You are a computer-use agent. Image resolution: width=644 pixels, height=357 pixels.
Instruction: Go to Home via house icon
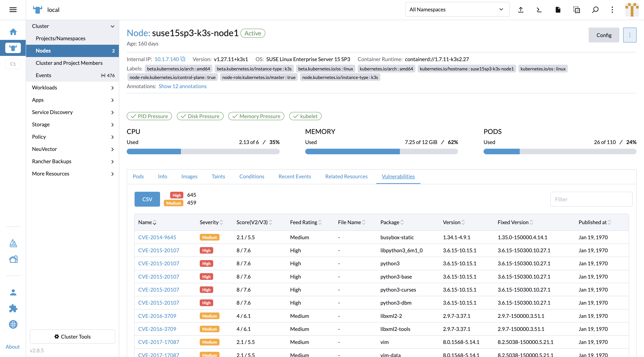click(13, 32)
